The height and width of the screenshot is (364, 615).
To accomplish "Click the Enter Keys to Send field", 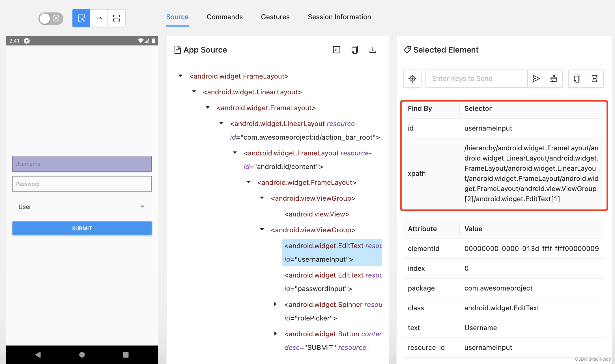I will (476, 79).
